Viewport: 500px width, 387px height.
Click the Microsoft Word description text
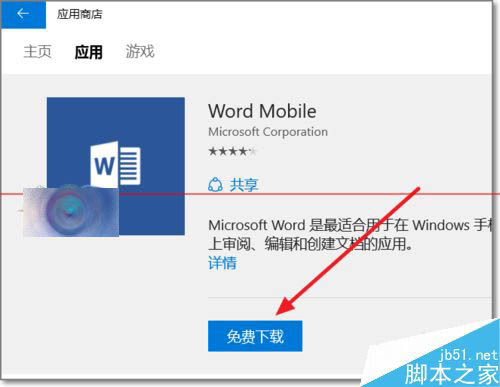click(x=350, y=235)
